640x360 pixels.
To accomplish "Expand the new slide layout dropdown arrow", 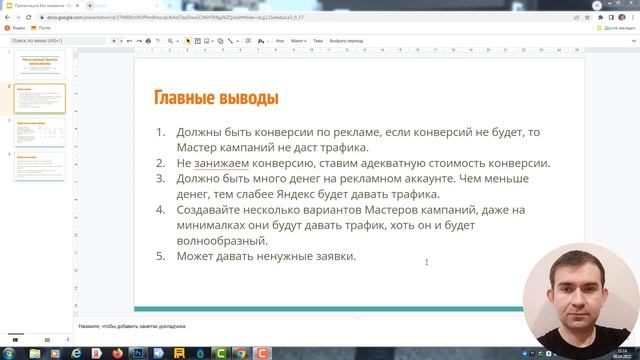I will coord(121,41).
